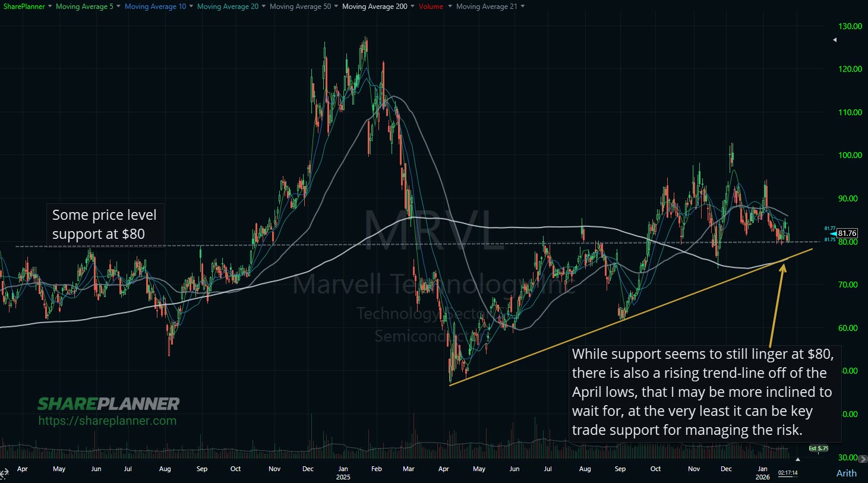Select the upward triangle marker below the chart
This screenshot has width=868, height=483.
pyautogui.click(x=798, y=459)
